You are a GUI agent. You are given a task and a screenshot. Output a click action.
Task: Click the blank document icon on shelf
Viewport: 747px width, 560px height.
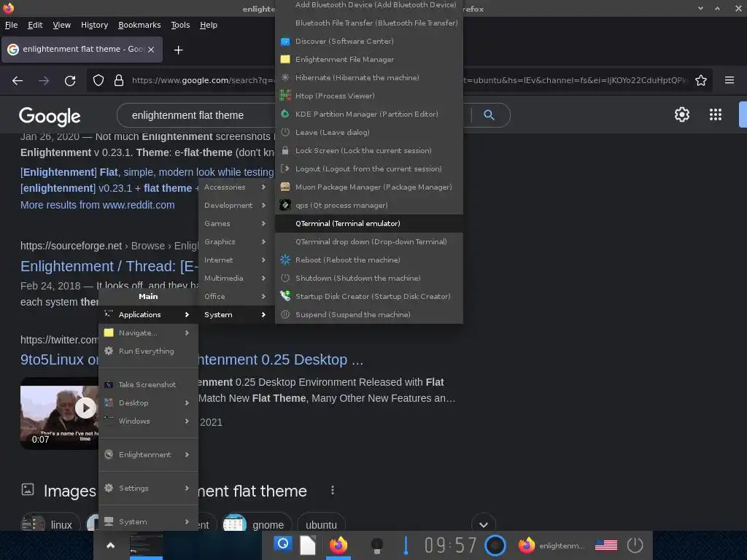pos(308,545)
